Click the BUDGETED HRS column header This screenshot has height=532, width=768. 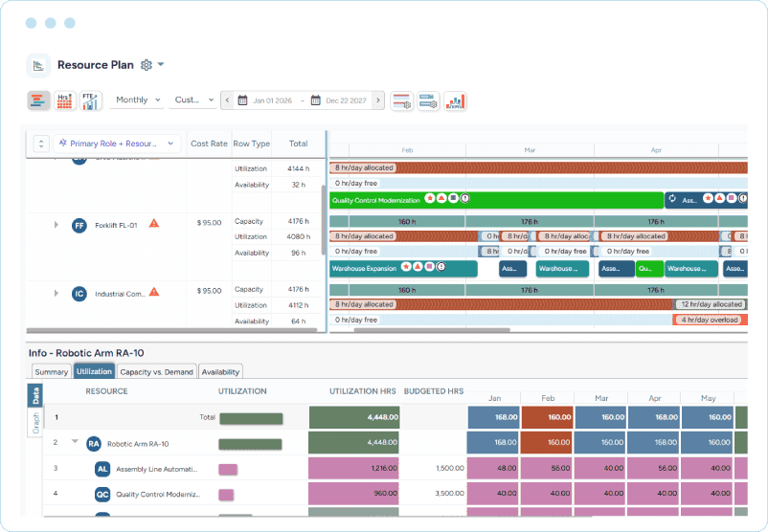(434, 391)
